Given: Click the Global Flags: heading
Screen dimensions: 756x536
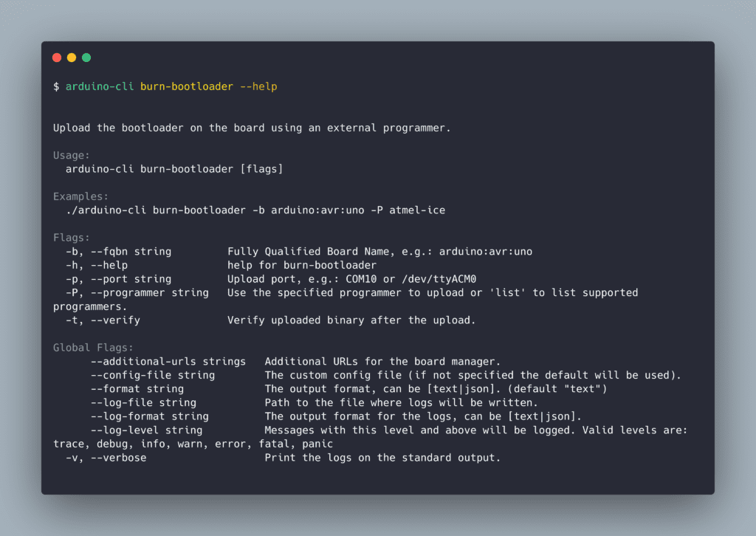Looking at the screenshot, I should 93,348.
